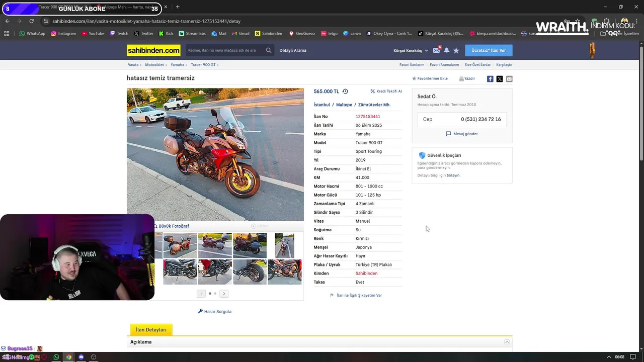Open Twitch bookmark
644x362 pixels.
pos(119,34)
